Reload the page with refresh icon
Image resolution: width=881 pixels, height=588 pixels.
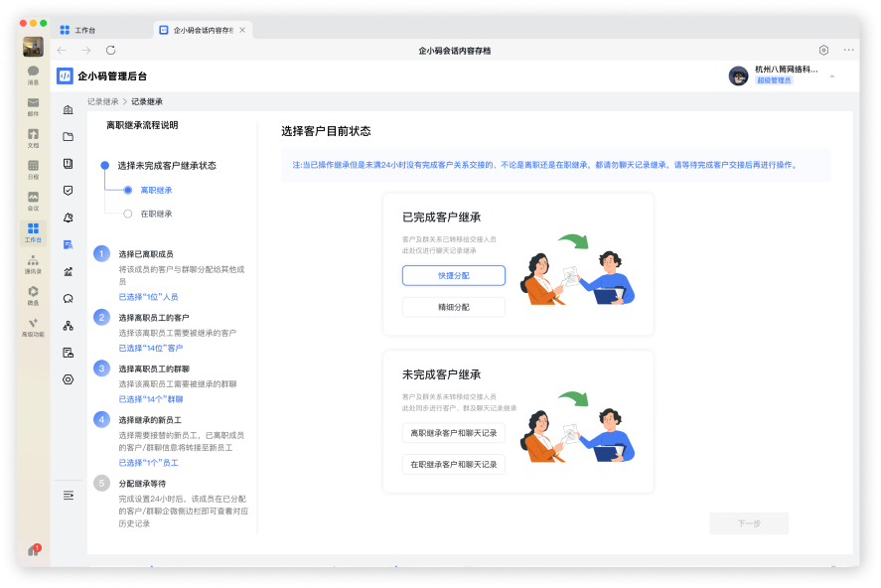point(110,50)
